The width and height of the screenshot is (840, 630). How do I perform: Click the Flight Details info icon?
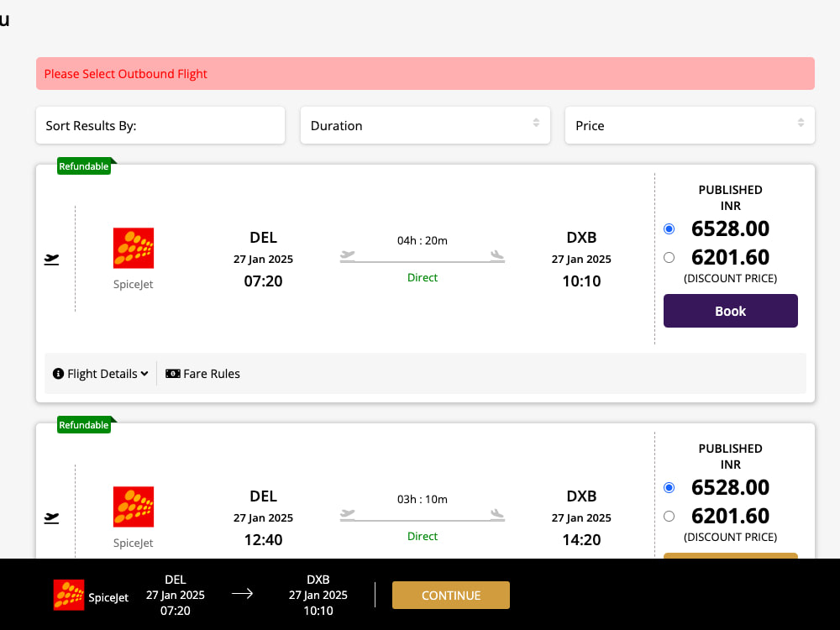(x=59, y=374)
